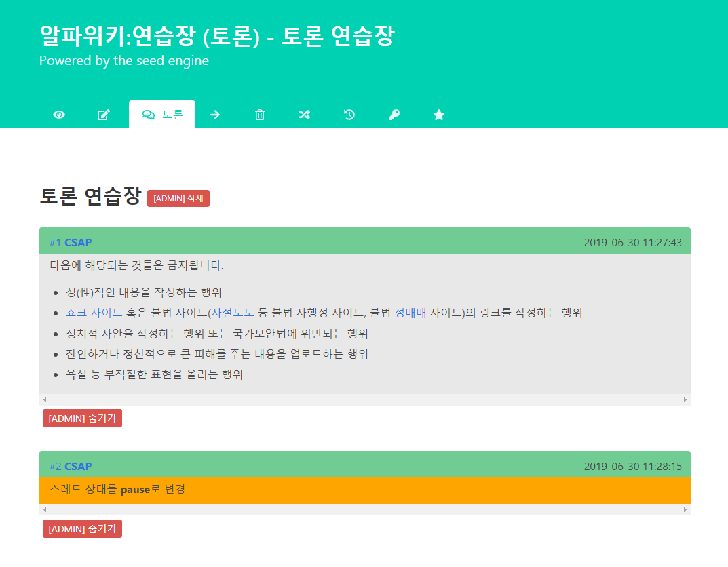Open the key ACL icon tab
Viewport: 728px width, 567px height.
(394, 115)
